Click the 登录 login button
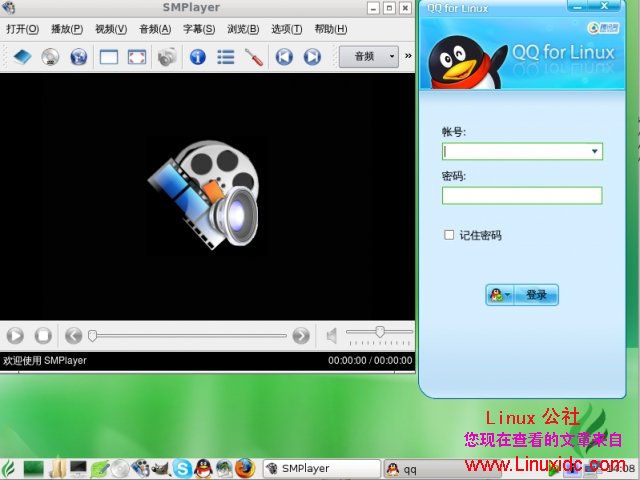The image size is (640, 480). pos(536,295)
